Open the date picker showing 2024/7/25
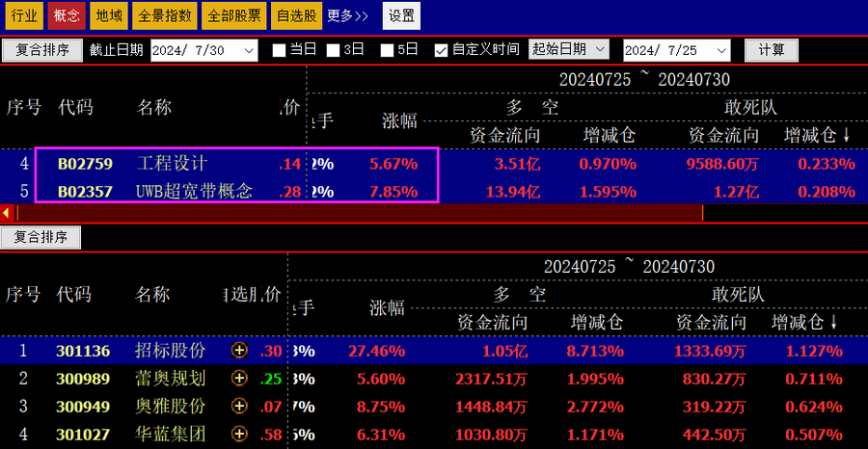The width and height of the screenshot is (868, 449). coord(731,50)
